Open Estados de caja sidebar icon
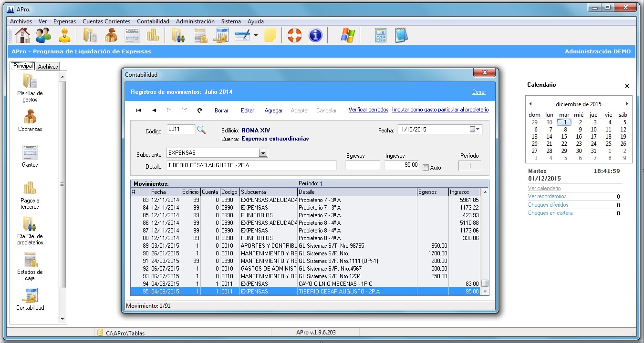 pos(30,260)
